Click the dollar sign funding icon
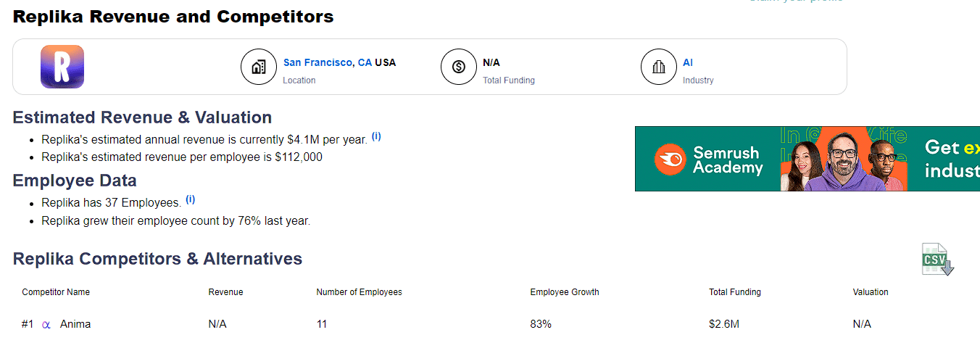The width and height of the screenshot is (980, 356). tap(458, 67)
